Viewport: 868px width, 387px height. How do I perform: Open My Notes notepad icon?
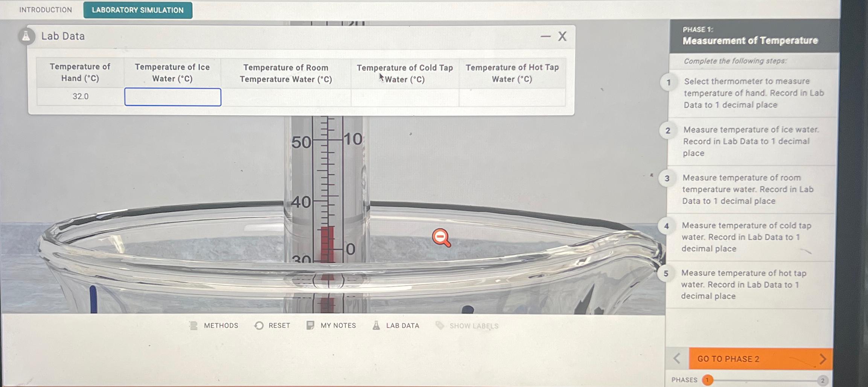tap(310, 325)
